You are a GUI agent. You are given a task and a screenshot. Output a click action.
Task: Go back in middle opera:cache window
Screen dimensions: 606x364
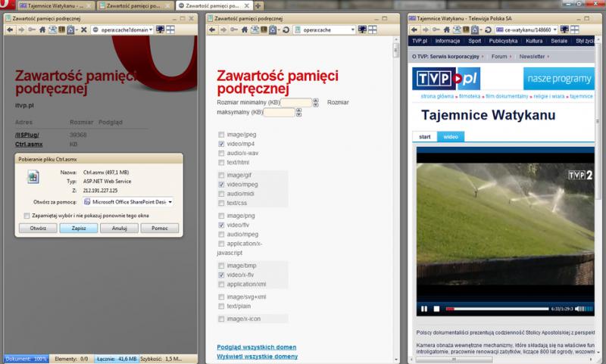(x=212, y=30)
